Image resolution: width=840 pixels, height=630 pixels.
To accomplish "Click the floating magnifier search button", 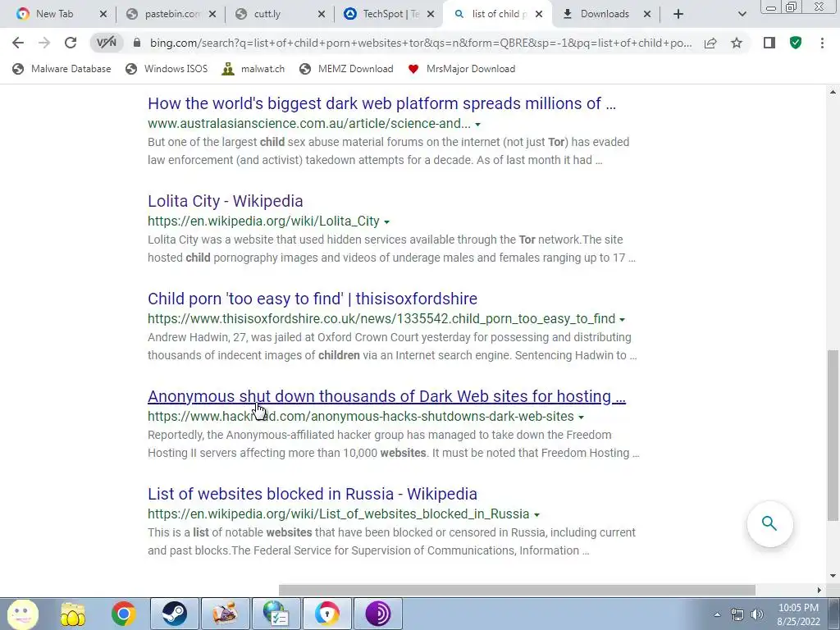I will click(769, 523).
